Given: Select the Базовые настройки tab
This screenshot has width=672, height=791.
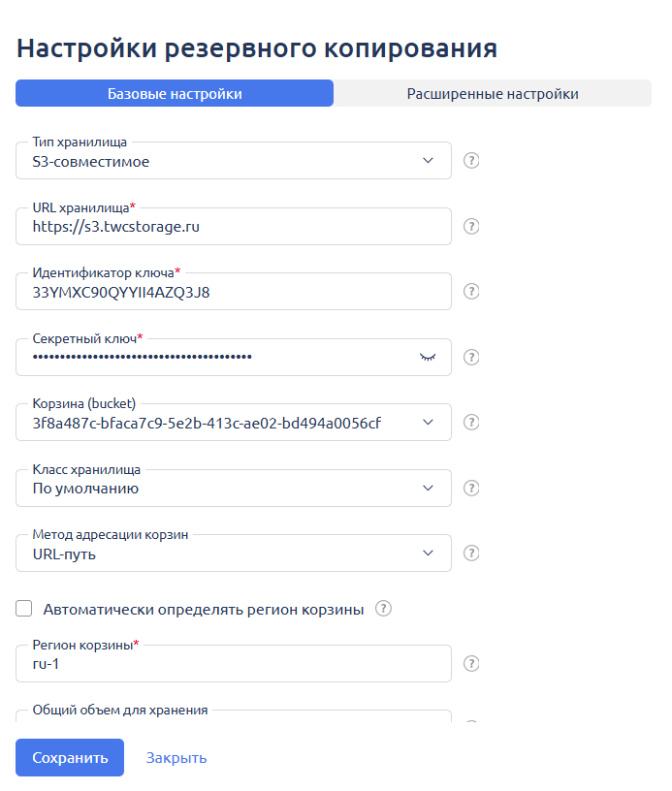Looking at the screenshot, I should pyautogui.click(x=175, y=93).
